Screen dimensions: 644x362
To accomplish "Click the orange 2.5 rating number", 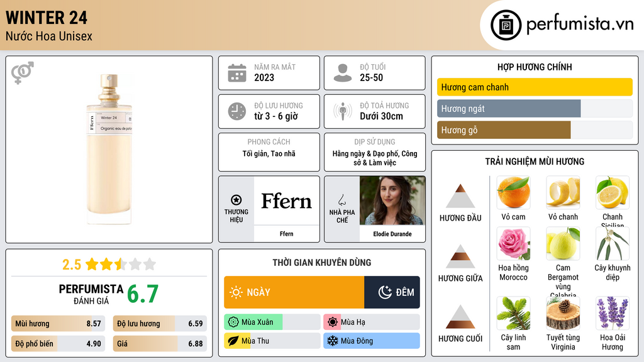I will [72, 265].
